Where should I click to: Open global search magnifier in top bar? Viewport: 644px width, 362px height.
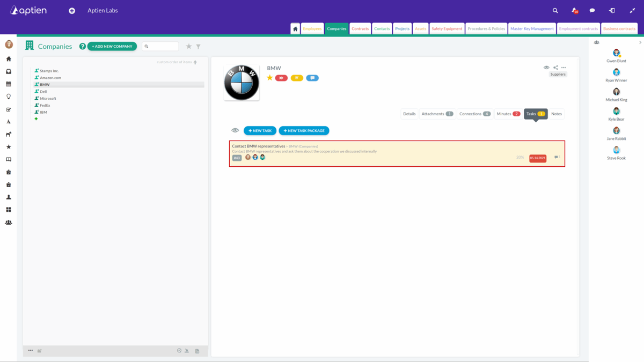(555, 11)
